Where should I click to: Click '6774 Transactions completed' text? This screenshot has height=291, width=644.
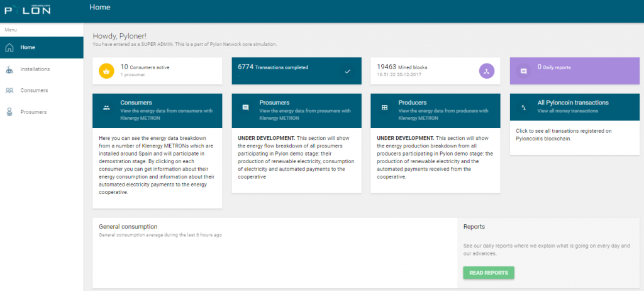coord(273,67)
